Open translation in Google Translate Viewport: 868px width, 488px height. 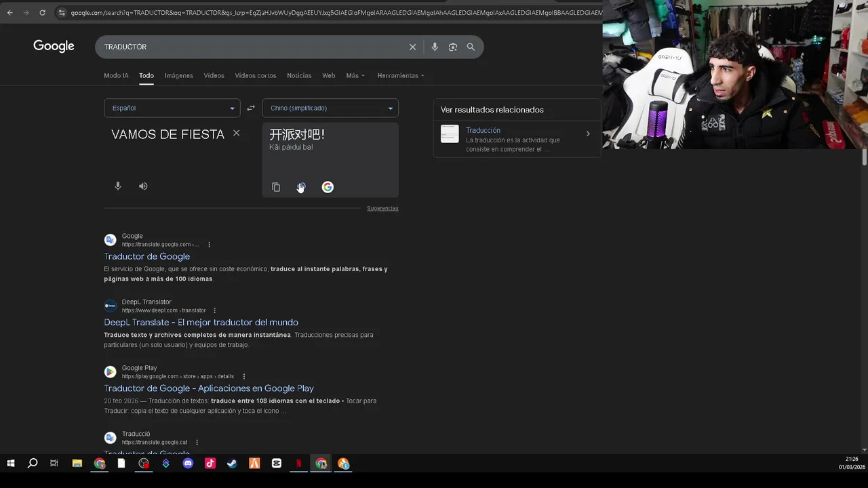coord(328,187)
